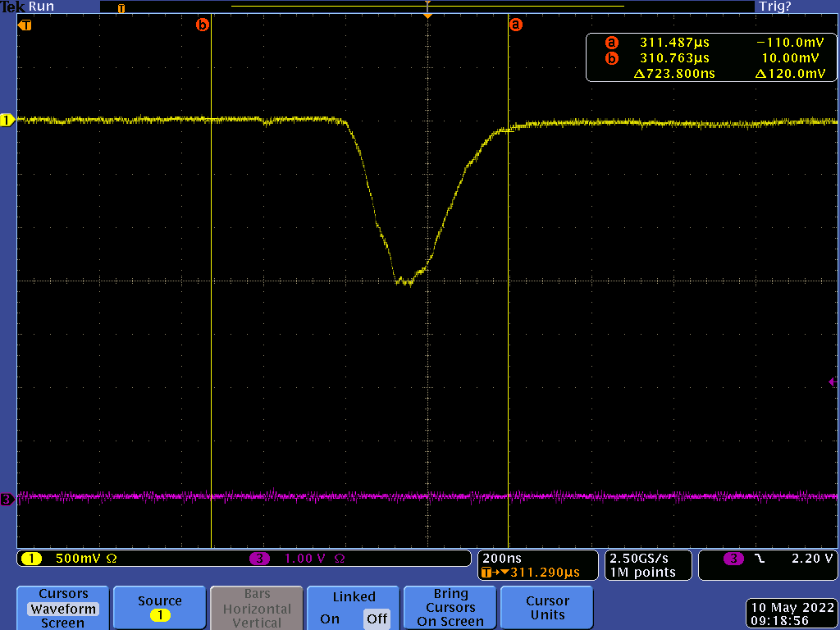This screenshot has width=840, height=630.
Task: Select channel 1 ground reference indicator
Action: coord(7,121)
